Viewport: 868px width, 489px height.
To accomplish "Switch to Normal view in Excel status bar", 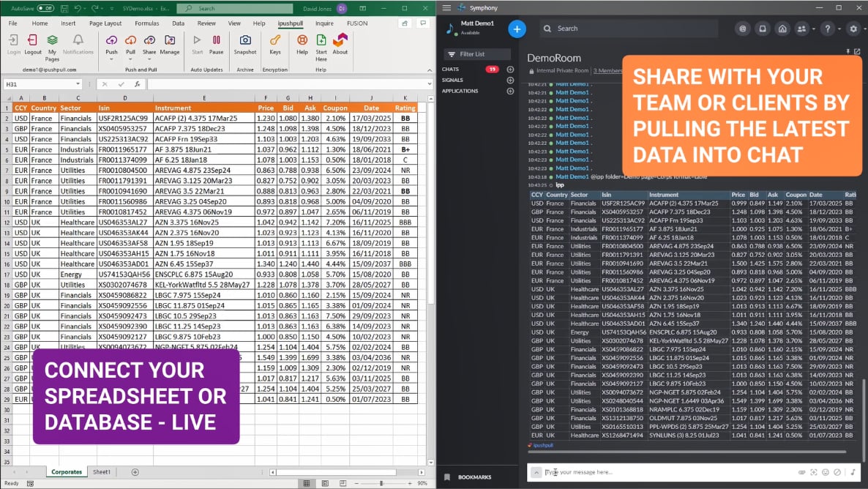I will [307, 483].
